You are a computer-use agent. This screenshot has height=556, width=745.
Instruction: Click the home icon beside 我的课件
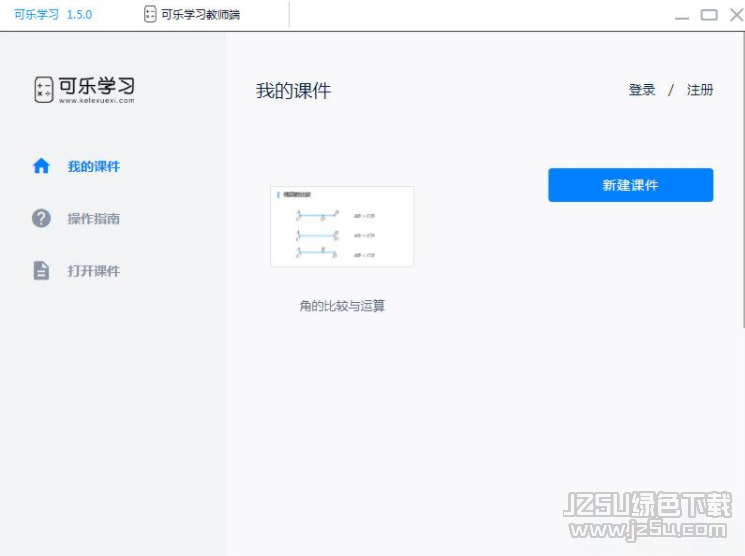pyautogui.click(x=41, y=166)
